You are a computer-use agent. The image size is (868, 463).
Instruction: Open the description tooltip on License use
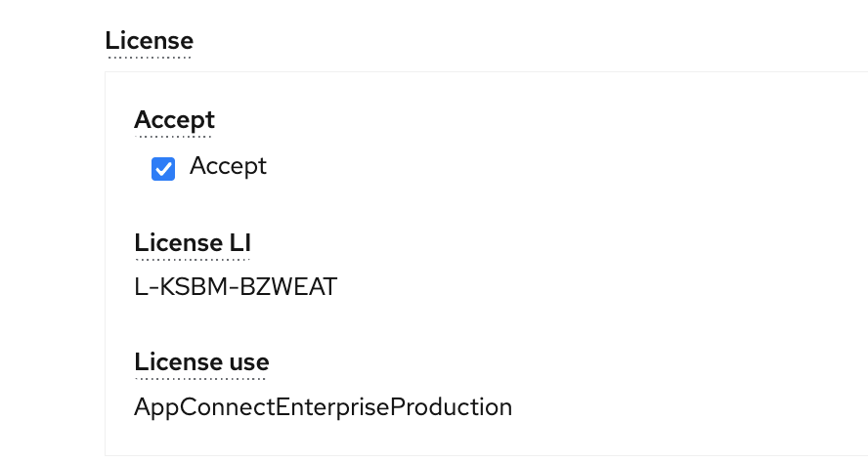201,362
